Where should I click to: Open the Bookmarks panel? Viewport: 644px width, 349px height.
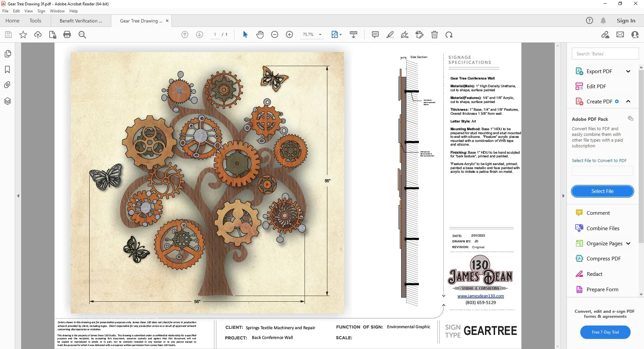tap(7, 69)
